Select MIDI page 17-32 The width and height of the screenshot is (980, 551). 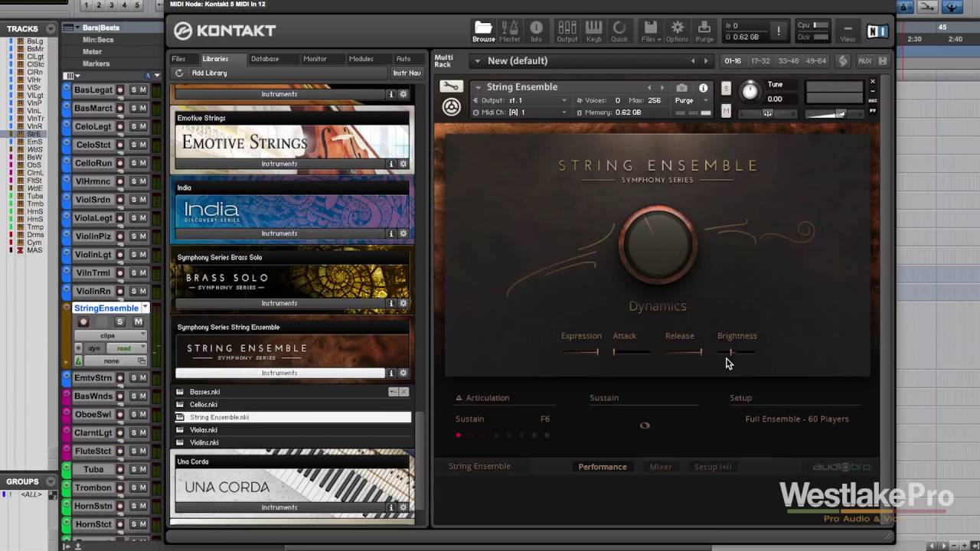[x=760, y=61]
